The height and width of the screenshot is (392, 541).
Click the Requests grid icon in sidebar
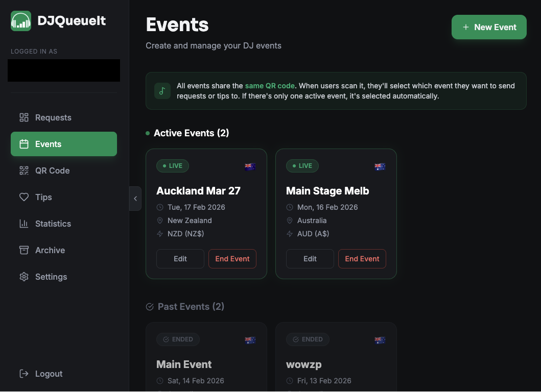tap(24, 117)
